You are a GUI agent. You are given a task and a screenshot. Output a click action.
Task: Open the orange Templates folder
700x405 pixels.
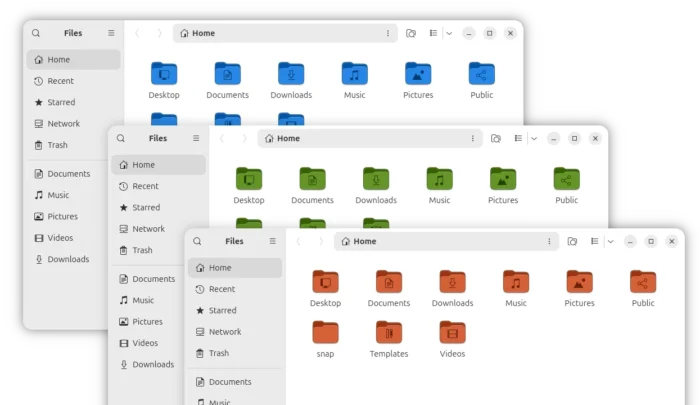point(389,333)
